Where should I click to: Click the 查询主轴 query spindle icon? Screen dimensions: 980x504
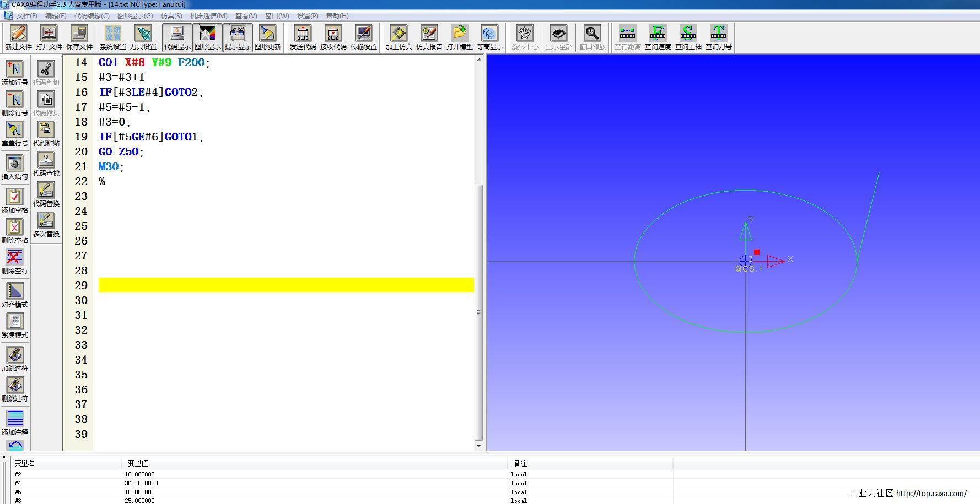coord(688,37)
